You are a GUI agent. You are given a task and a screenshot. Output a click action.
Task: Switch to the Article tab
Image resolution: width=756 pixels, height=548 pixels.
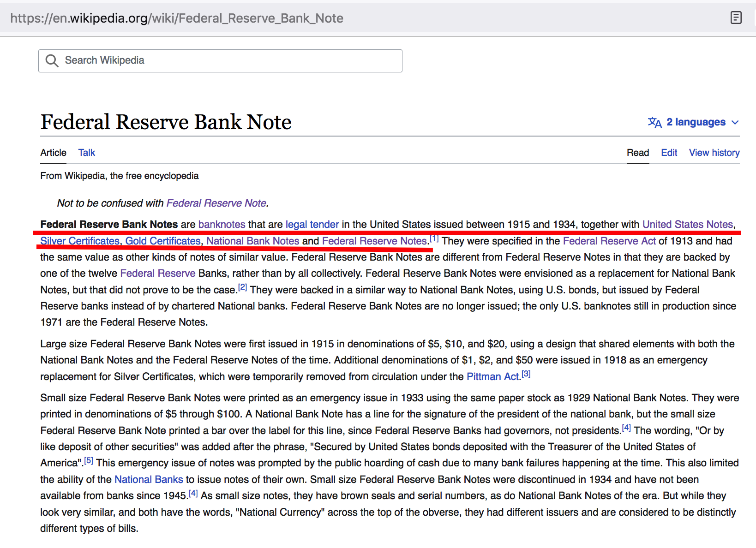click(53, 153)
